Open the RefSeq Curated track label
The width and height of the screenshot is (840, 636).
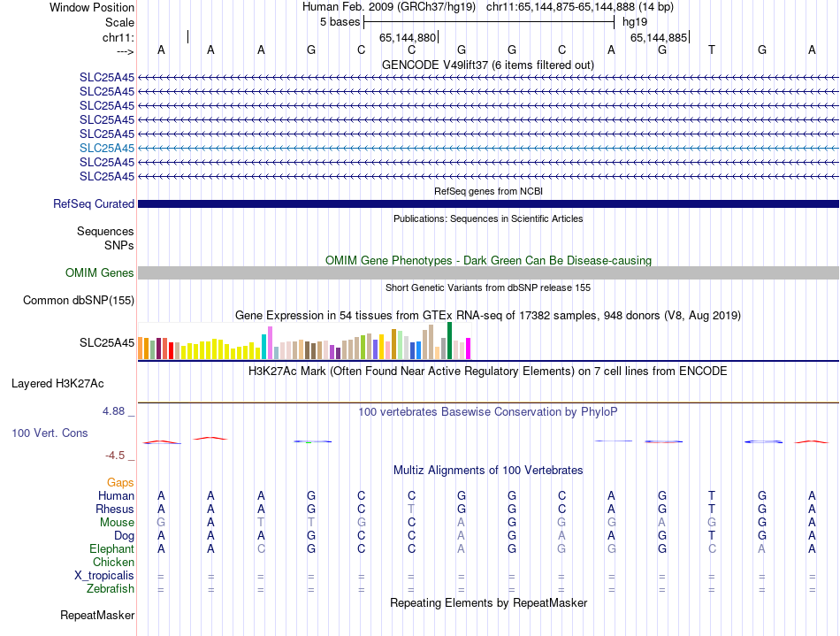(93, 203)
